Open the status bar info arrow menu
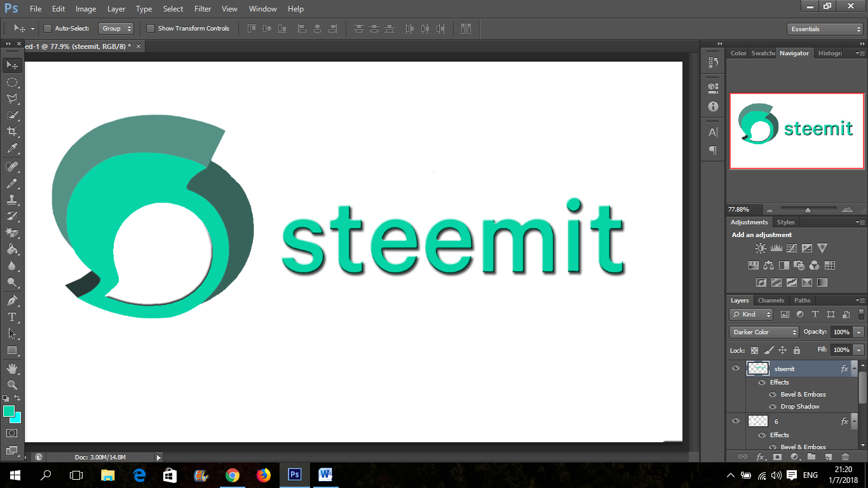This screenshot has width=868, height=488. [159, 457]
